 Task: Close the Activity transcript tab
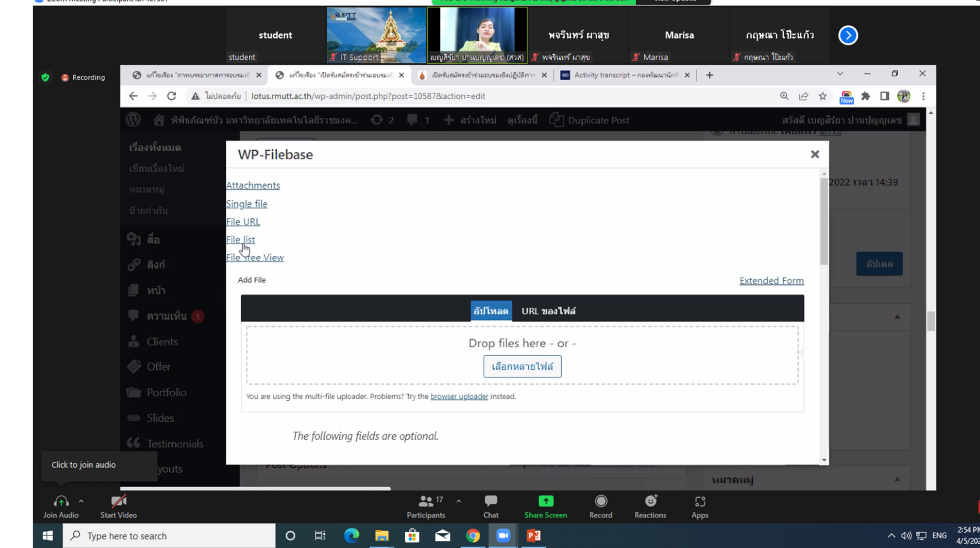(x=687, y=75)
